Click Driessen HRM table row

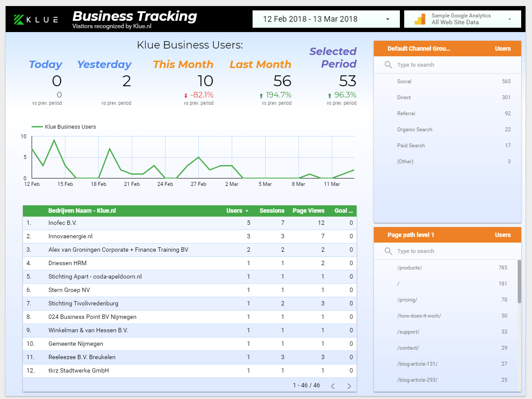(x=190, y=263)
